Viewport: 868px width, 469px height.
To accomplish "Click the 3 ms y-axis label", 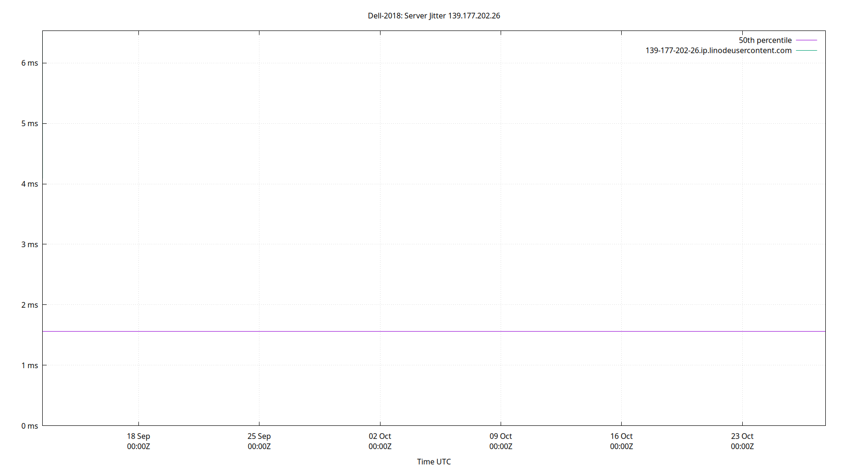I will click(30, 244).
